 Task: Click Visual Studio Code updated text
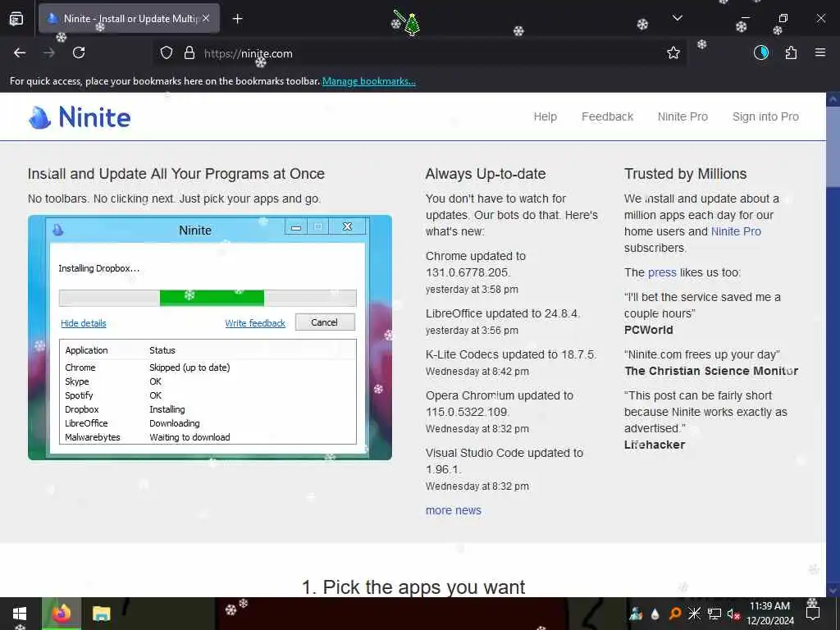(x=504, y=461)
